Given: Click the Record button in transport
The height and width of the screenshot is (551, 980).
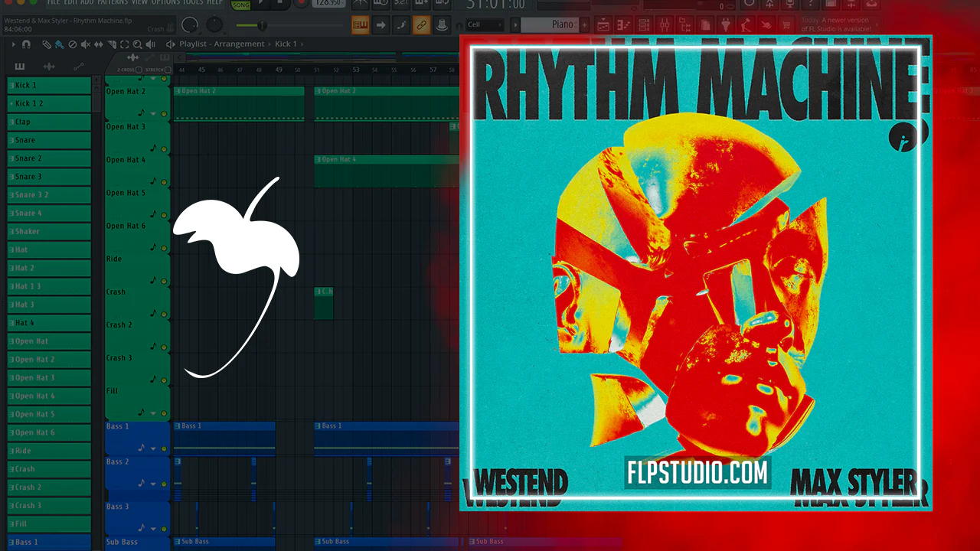Looking at the screenshot, I should [x=302, y=3].
